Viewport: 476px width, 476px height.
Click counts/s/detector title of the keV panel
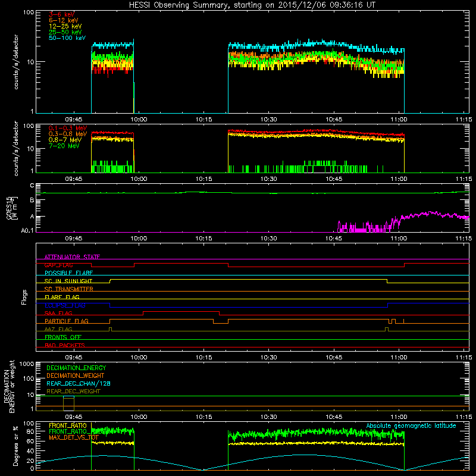coord(16,62)
